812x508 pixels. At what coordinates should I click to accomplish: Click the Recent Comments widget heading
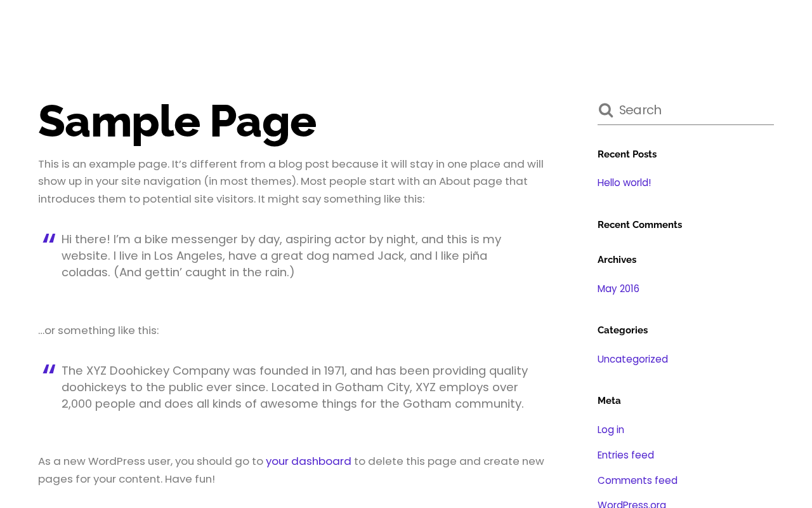coord(639,225)
